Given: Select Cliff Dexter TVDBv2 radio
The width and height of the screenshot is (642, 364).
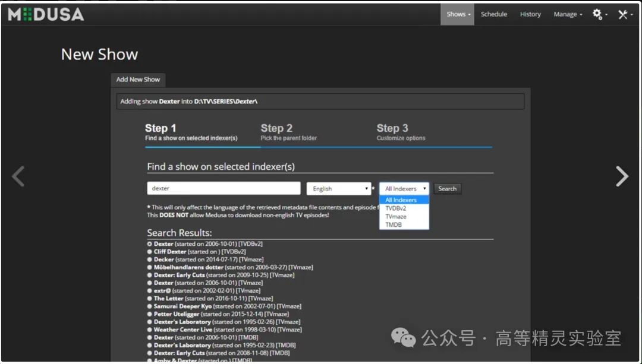Looking at the screenshot, I should (149, 252).
